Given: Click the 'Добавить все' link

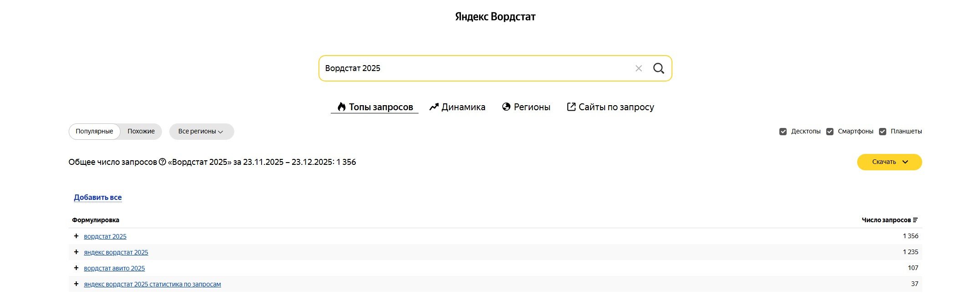Looking at the screenshot, I should coord(98,198).
